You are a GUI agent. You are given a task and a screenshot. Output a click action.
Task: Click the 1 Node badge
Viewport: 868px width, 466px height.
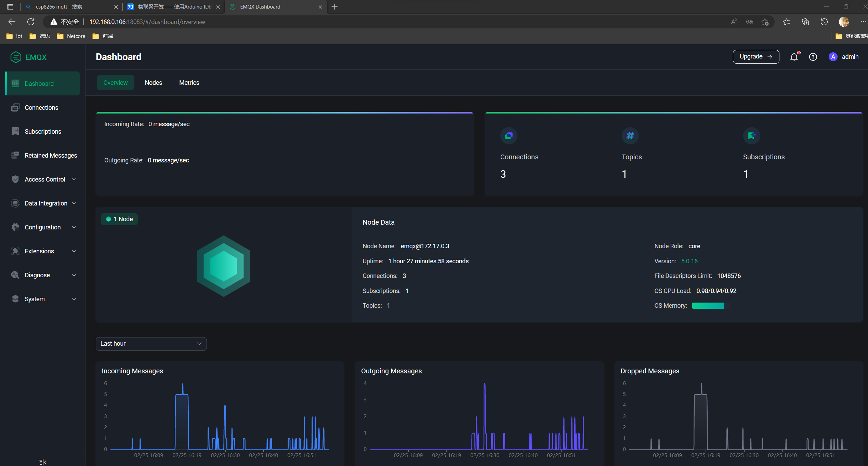[x=119, y=219]
